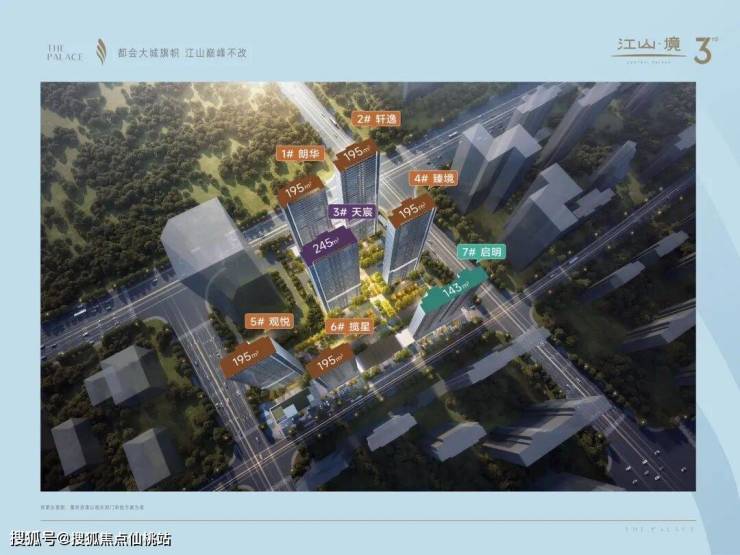Click the 195㎡ tag on the 5# 观悦 tower

pyautogui.click(x=247, y=358)
